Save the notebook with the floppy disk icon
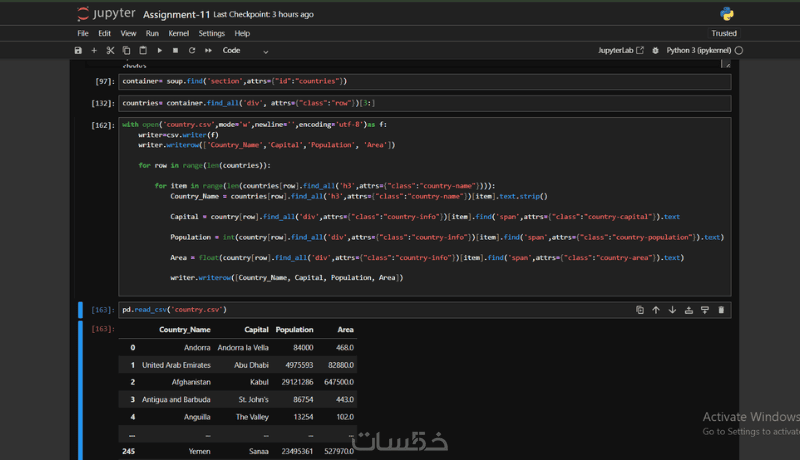This screenshot has width=800, height=460. tap(78, 50)
